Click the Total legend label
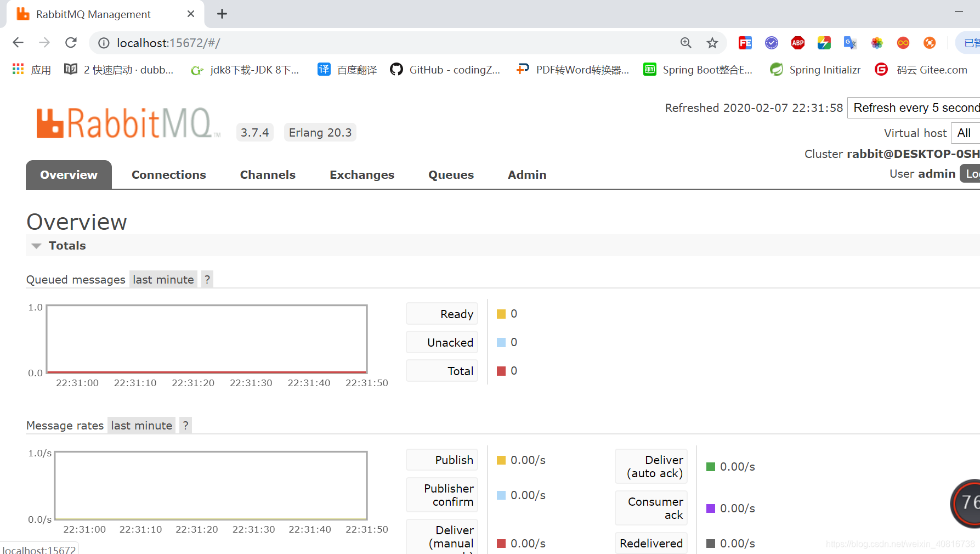980x554 pixels. pos(442,371)
